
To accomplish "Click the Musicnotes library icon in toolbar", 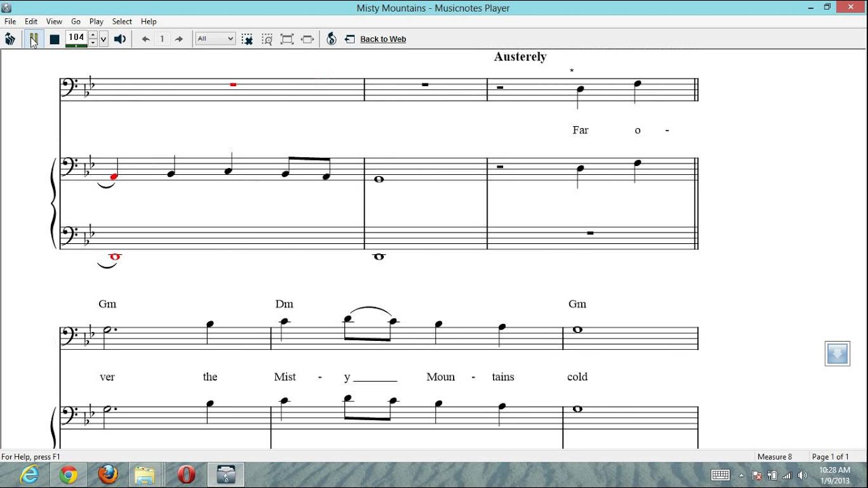I will click(10, 39).
